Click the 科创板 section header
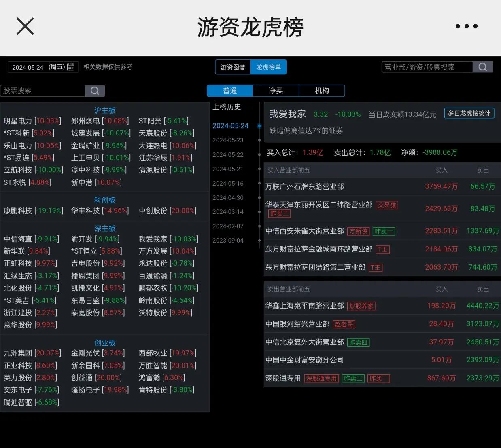The height and width of the screenshot is (448, 501). (105, 200)
